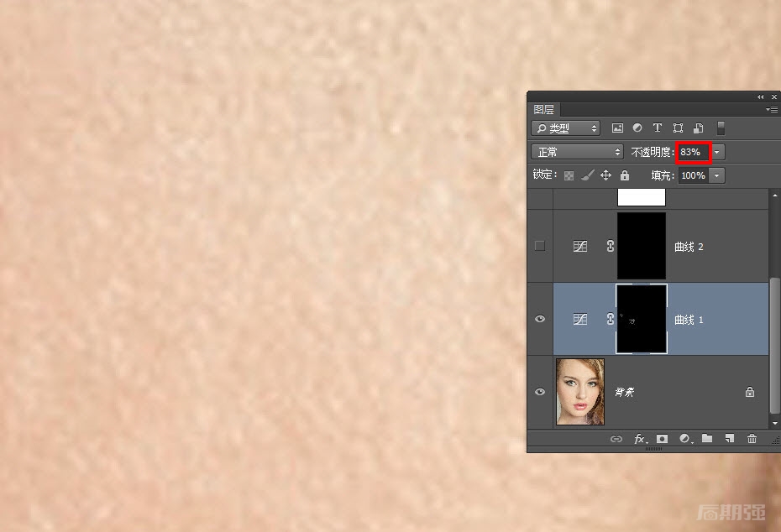Open the fx layer styles menu
Viewport: 781px width, 532px height.
pos(640,439)
